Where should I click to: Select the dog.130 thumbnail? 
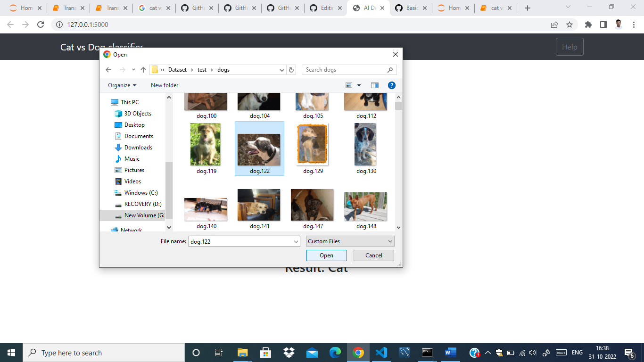365,145
